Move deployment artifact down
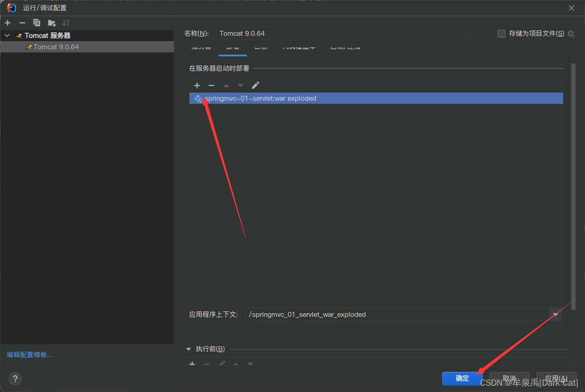 pyautogui.click(x=241, y=85)
